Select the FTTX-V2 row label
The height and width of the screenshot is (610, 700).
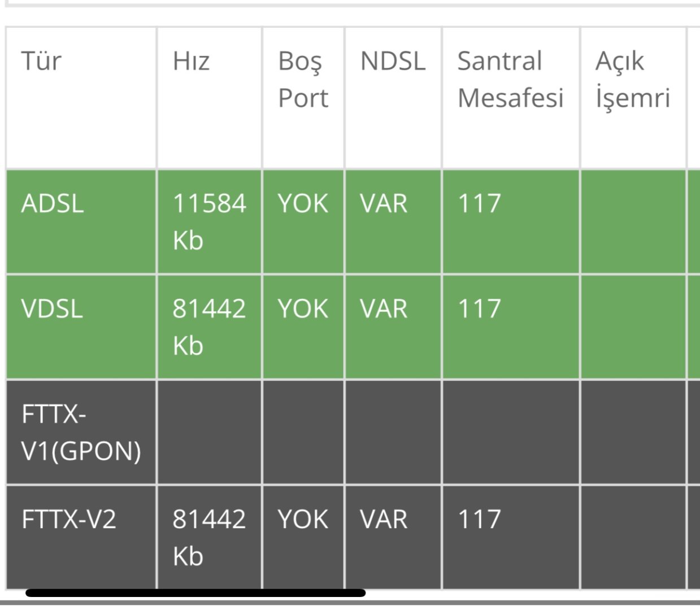pyautogui.click(x=68, y=520)
